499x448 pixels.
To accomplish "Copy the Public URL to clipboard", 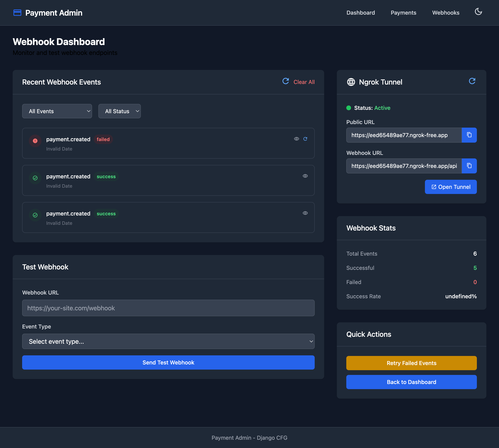I will pyautogui.click(x=469, y=135).
